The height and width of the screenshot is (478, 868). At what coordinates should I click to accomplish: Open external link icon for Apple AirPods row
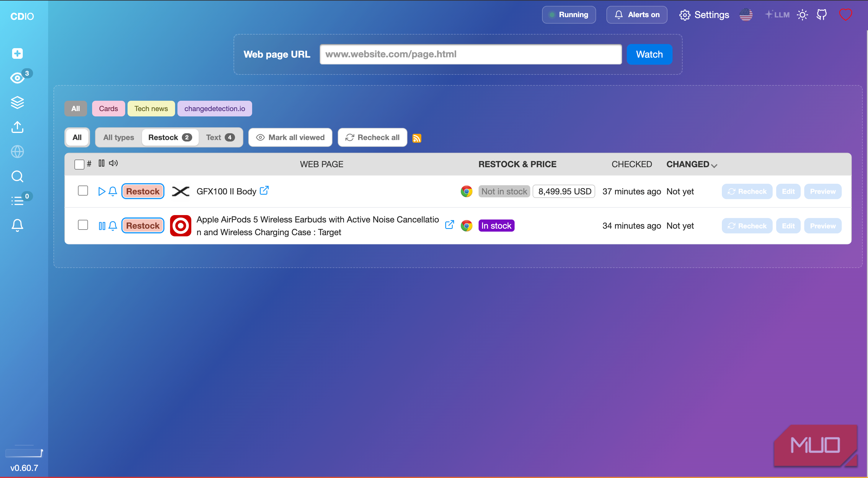point(449,225)
